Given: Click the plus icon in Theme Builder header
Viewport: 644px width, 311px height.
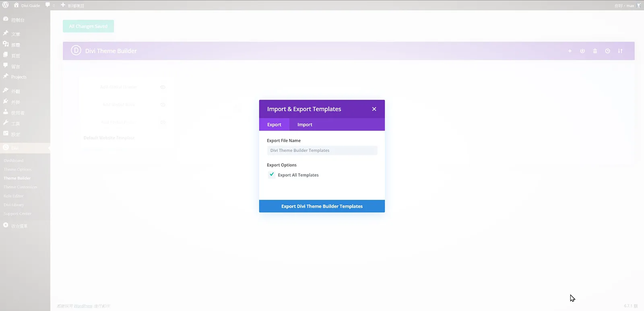Looking at the screenshot, I should (570, 51).
